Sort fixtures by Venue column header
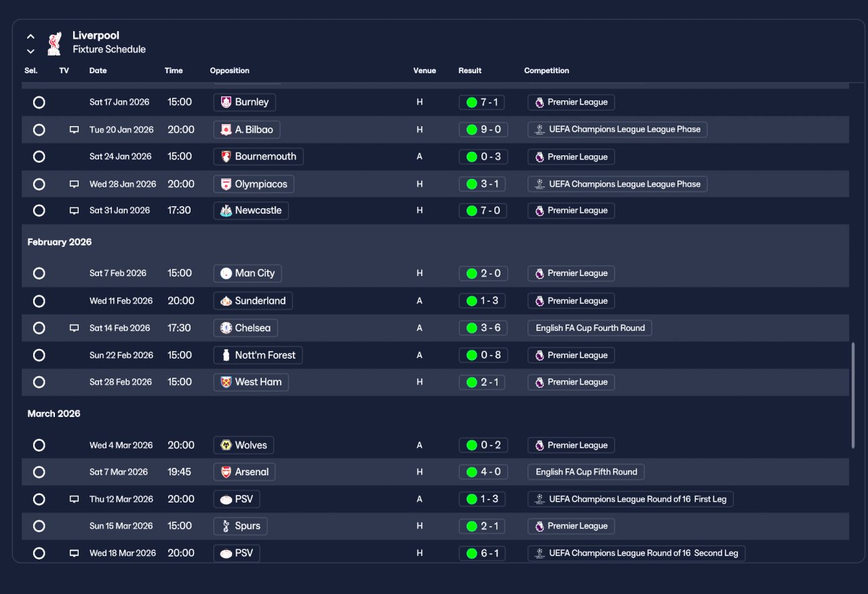Screen dimensions: 868x594 [425, 71]
